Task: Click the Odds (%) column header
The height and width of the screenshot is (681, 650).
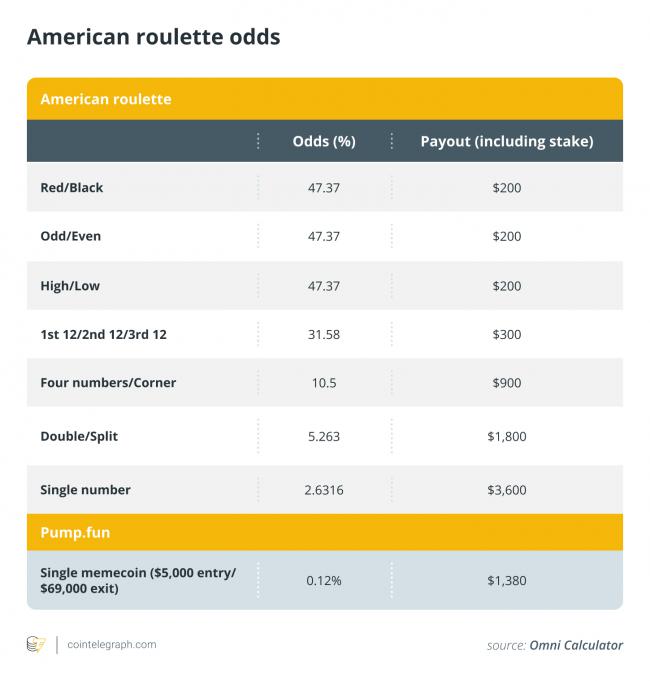Action: tap(324, 141)
